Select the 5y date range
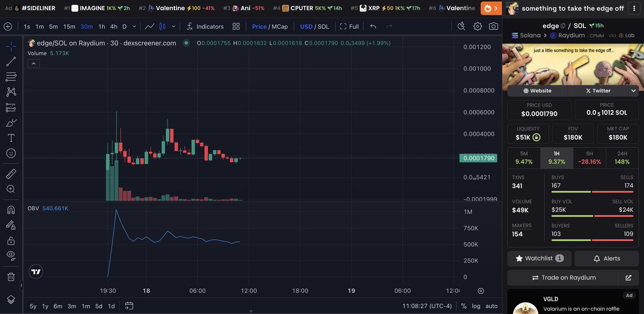This screenshot has height=314, width=644. (33, 306)
